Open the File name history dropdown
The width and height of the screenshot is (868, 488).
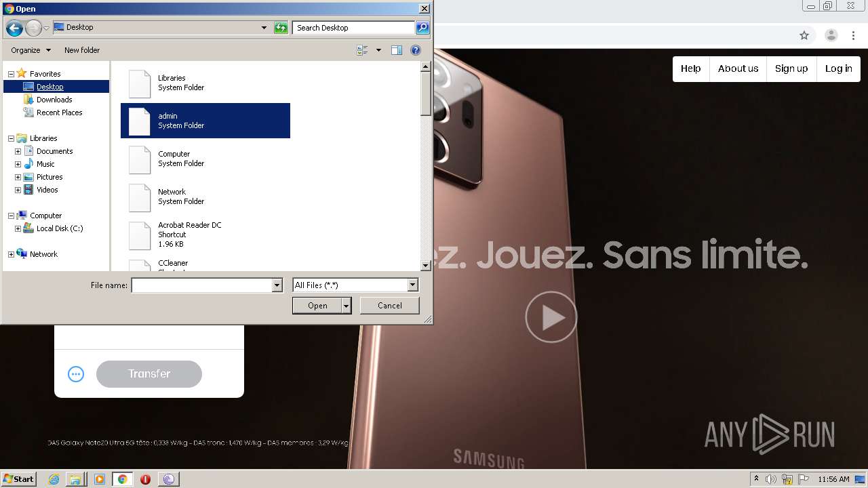[277, 285]
